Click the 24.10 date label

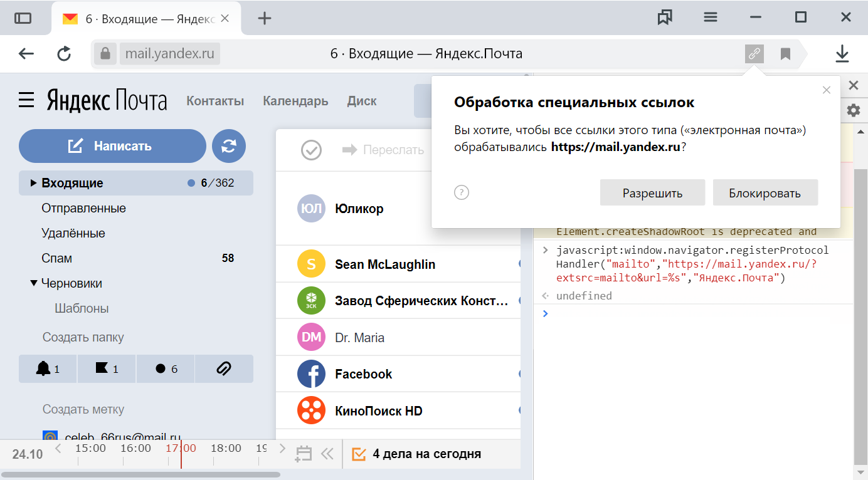28,454
